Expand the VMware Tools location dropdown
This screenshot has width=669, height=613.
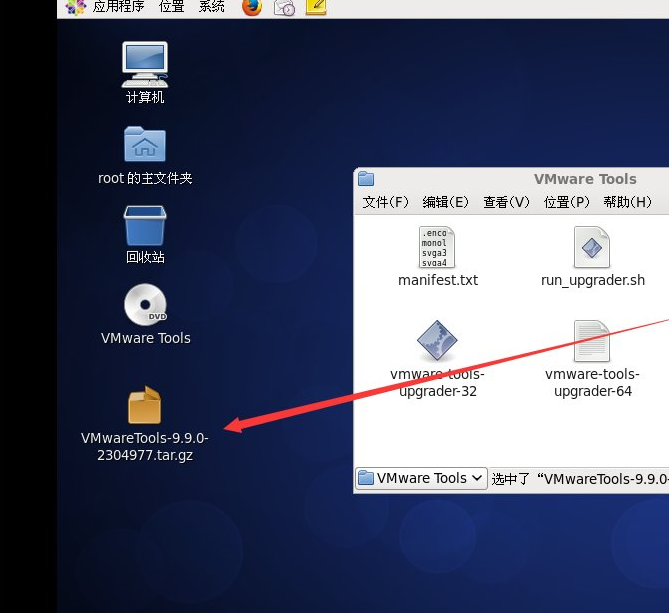point(421,478)
